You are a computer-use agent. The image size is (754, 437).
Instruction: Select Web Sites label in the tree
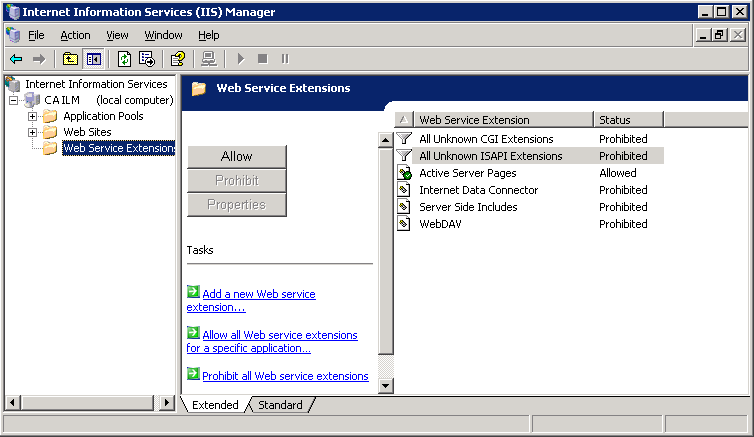[87, 132]
